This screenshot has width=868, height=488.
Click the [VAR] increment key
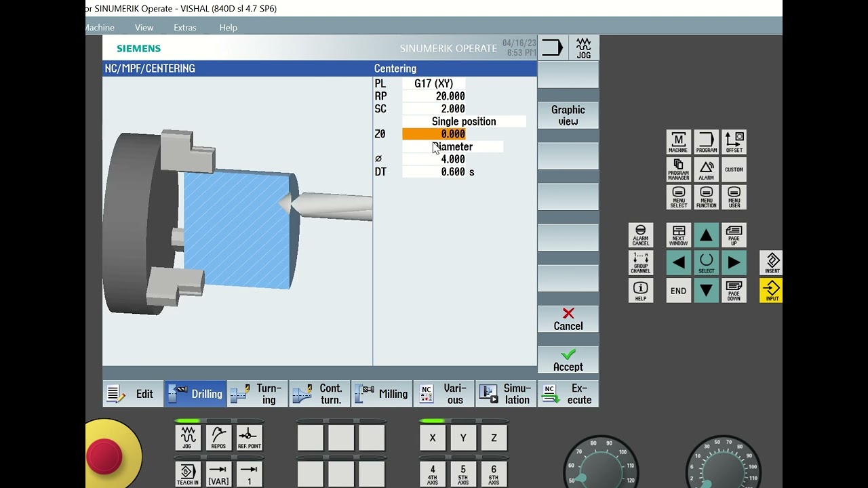coord(218,474)
